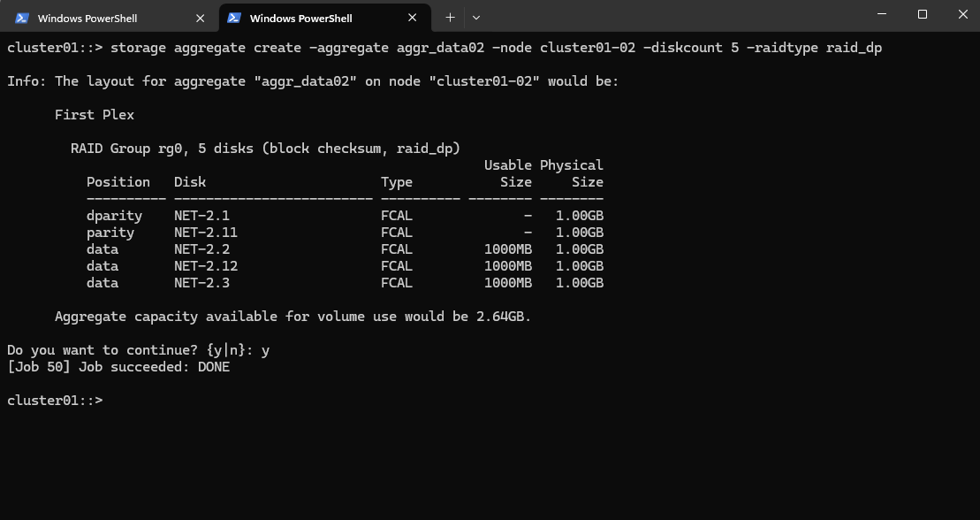Click the "First Plex" heading text
Screen dimensions: 980x520
pyautogui.click(x=95, y=115)
